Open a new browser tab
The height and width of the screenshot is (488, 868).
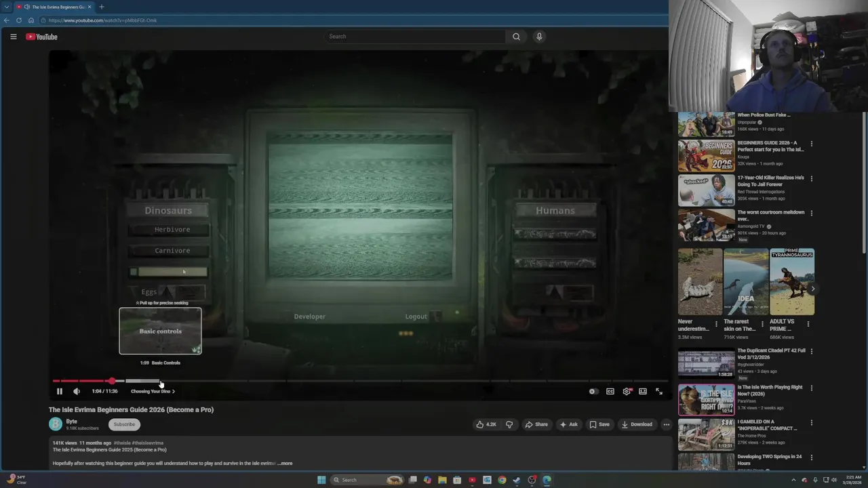(x=102, y=7)
